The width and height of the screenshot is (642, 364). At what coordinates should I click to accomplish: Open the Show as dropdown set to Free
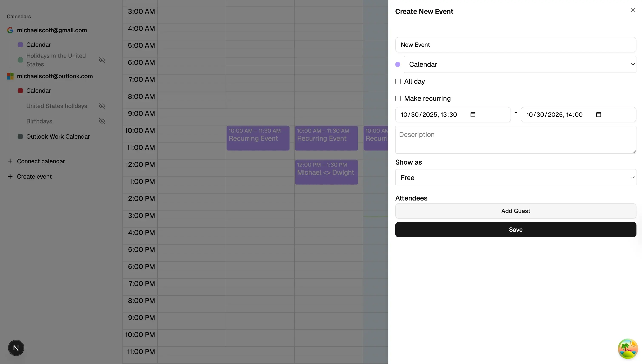click(515, 178)
